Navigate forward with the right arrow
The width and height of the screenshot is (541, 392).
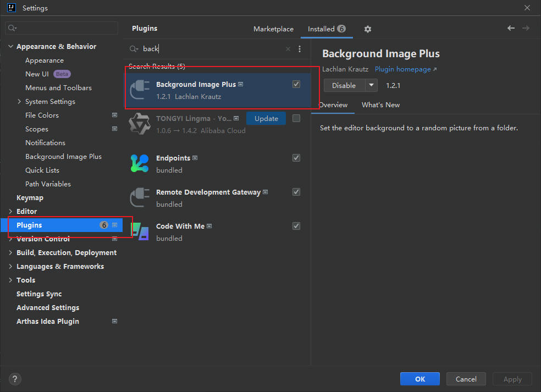[526, 28]
